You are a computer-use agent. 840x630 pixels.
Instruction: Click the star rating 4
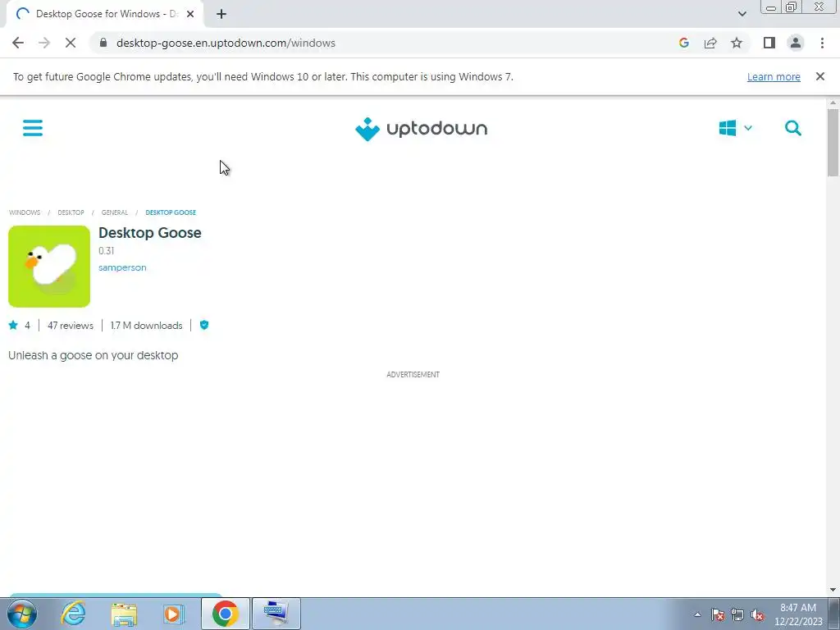point(20,325)
